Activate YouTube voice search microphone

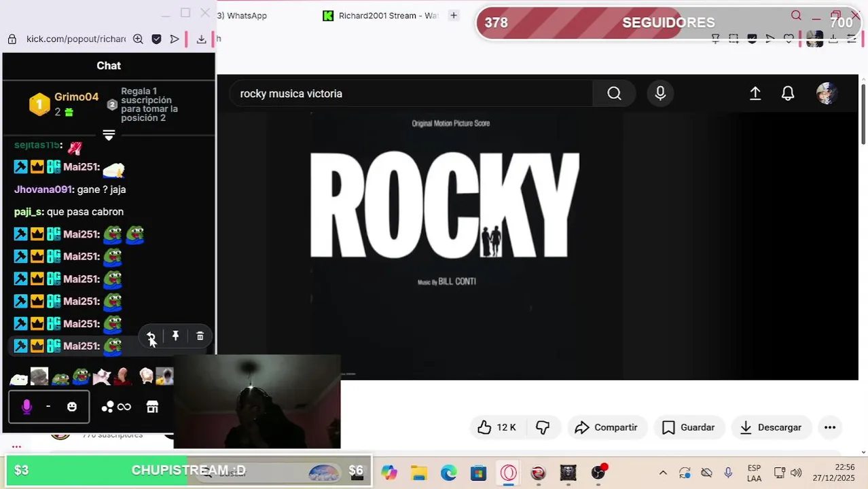(660, 94)
